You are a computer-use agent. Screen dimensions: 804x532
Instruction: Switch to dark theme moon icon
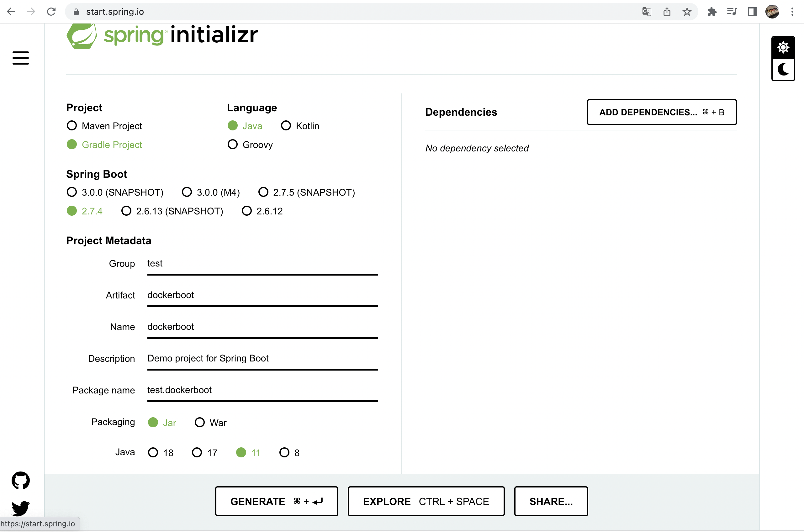click(783, 70)
